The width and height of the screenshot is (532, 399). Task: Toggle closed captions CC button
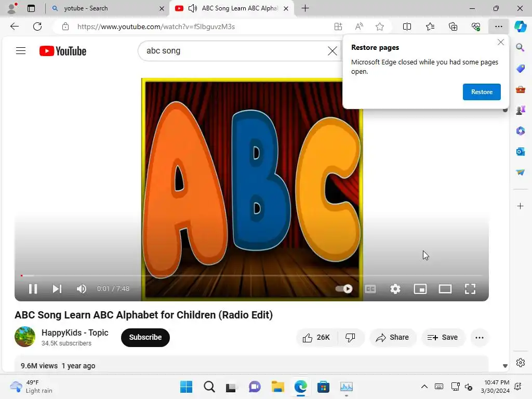point(370,289)
